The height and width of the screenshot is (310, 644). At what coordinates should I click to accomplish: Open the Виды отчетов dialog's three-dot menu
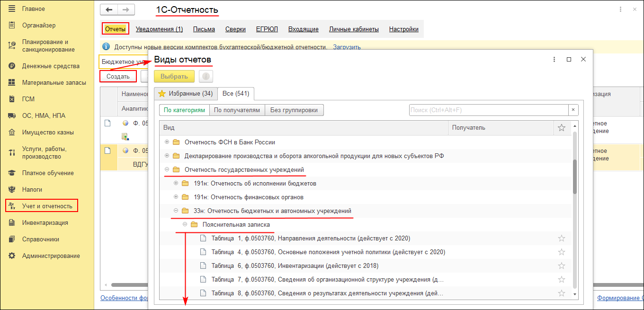[554, 60]
